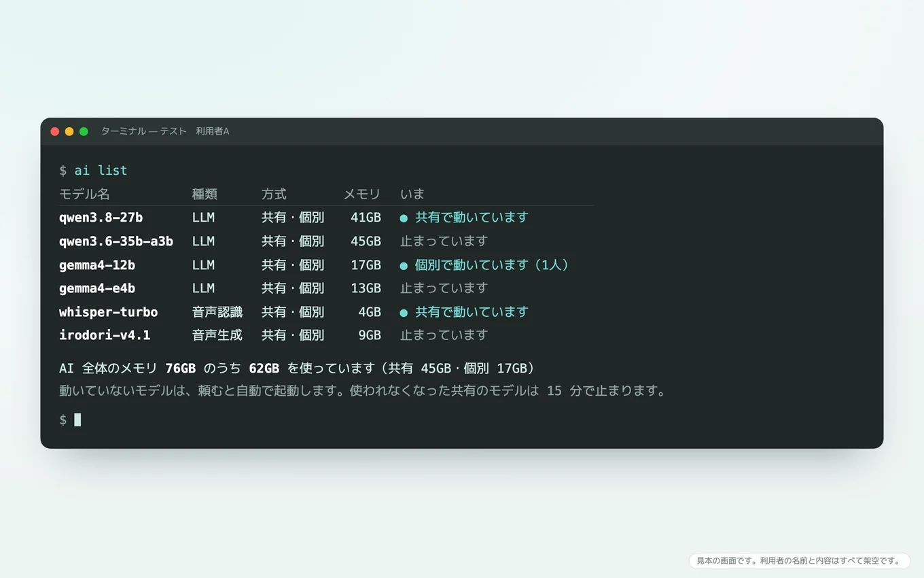Image resolution: width=924 pixels, height=578 pixels.
Task: Click "共有で動いています" in the whisper-turbo row
Action: [x=472, y=312]
